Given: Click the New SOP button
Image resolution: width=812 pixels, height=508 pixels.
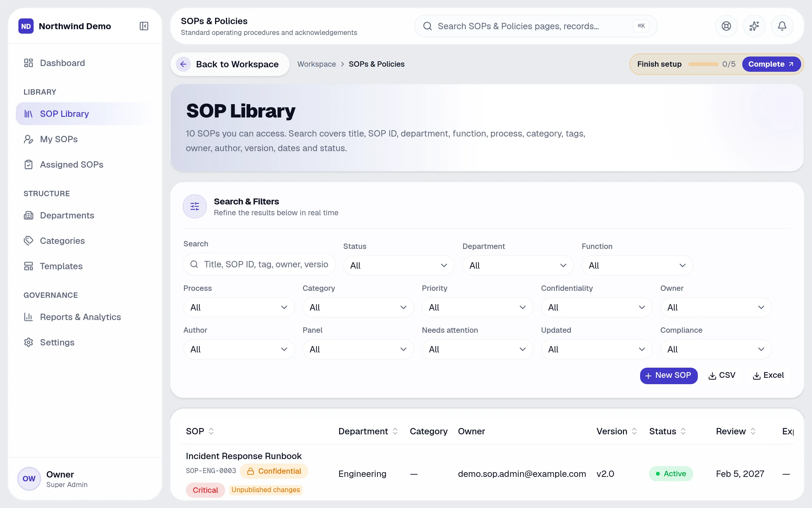Looking at the screenshot, I should pyautogui.click(x=668, y=375).
